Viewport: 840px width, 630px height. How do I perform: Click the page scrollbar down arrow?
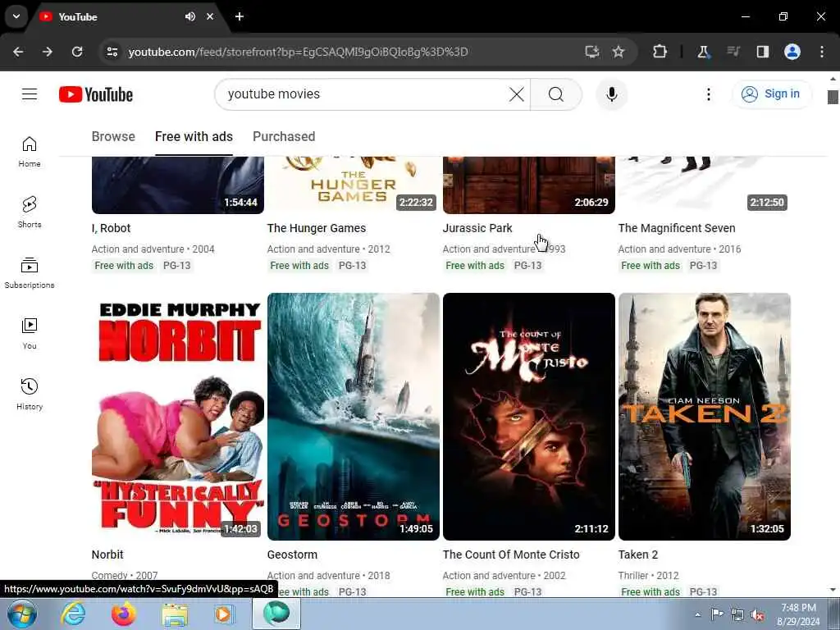[x=833, y=590]
